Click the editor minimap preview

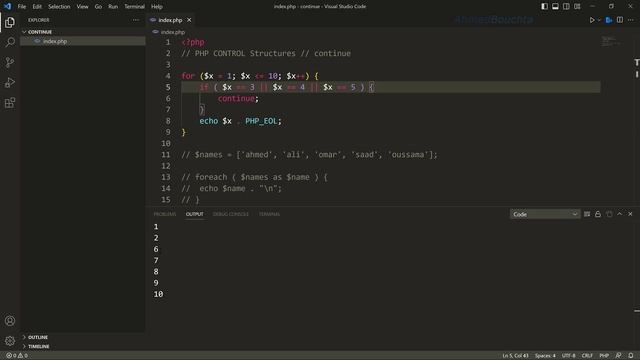[611, 41]
